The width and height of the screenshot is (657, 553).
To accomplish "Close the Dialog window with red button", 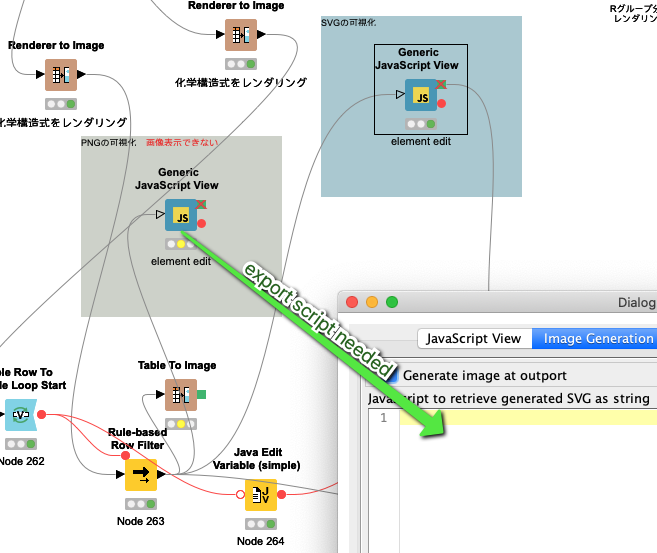I will pyautogui.click(x=352, y=302).
